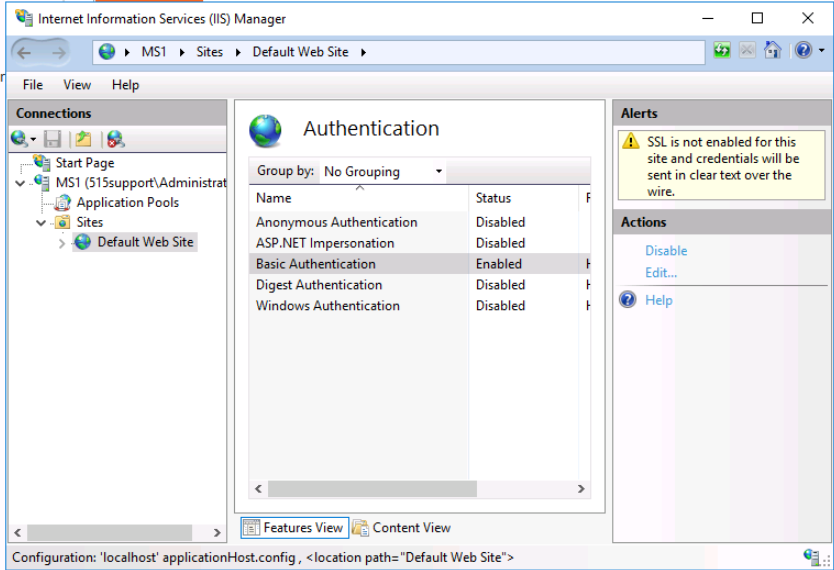Image resolution: width=834 pixels, height=570 pixels.
Task: Click the green Refresh Page icon
Action: coord(722,51)
